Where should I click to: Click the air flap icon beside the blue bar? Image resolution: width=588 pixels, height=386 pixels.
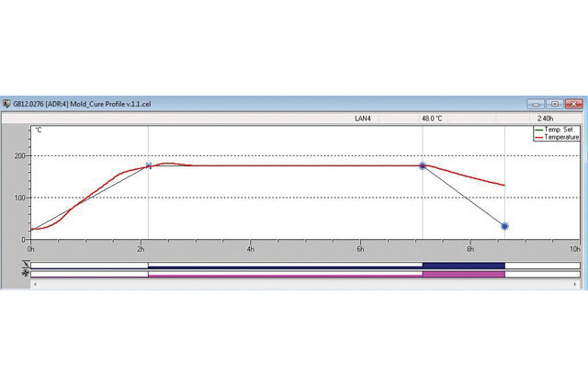click(x=26, y=265)
